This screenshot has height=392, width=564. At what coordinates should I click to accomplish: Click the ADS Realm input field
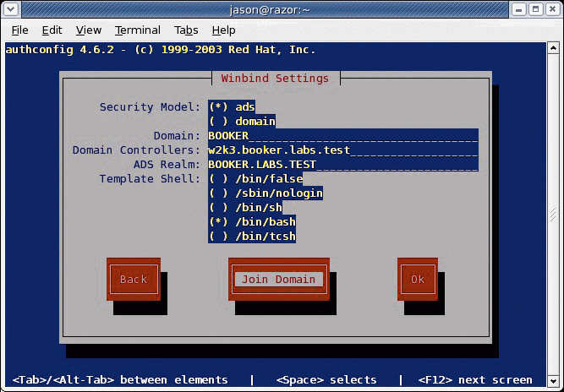343,165
